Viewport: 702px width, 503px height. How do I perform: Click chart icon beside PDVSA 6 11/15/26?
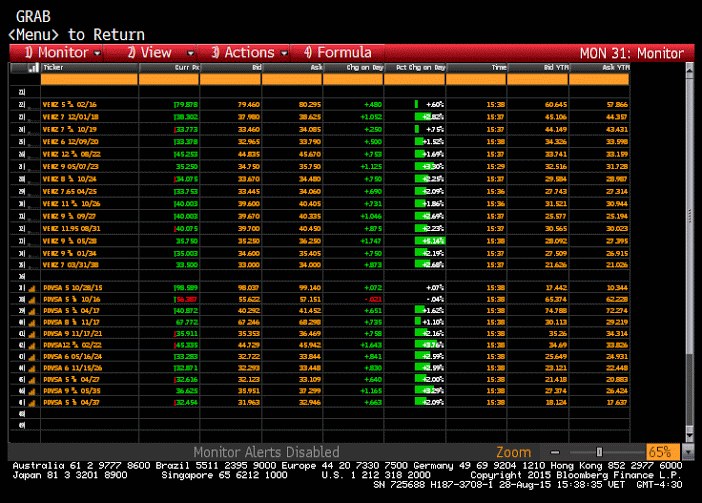coord(32,369)
